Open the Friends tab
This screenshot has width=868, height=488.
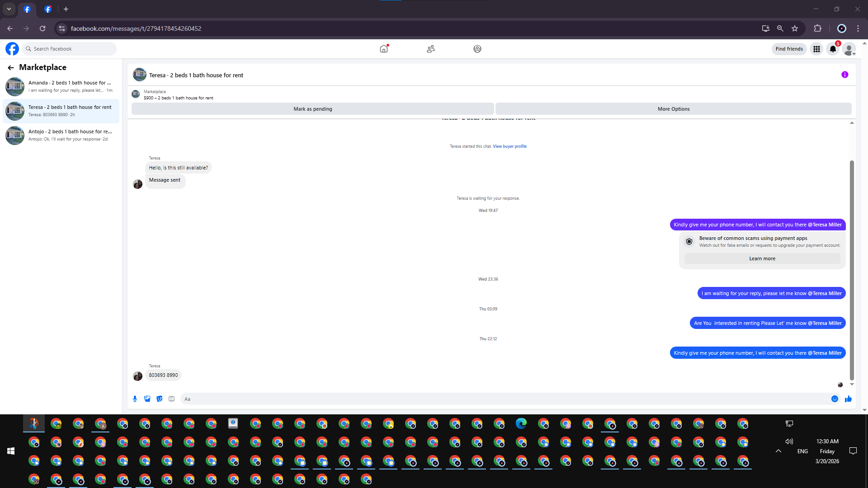click(430, 49)
